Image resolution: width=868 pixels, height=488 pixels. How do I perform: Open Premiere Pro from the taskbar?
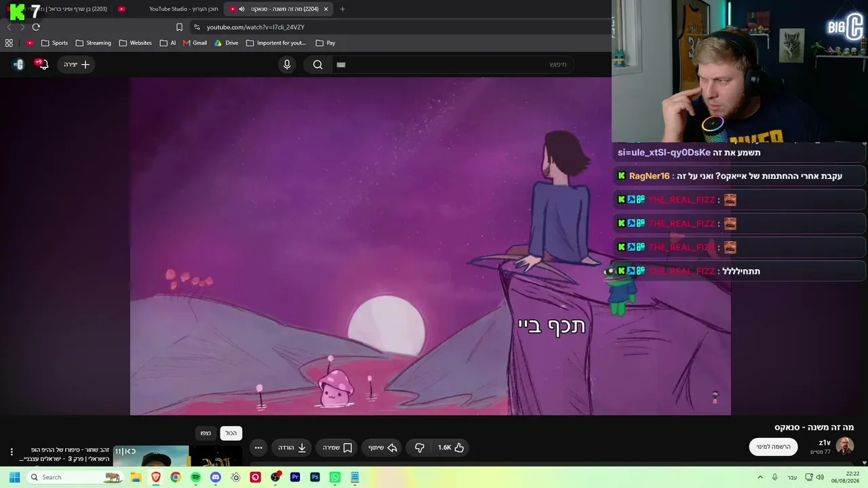(295, 477)
